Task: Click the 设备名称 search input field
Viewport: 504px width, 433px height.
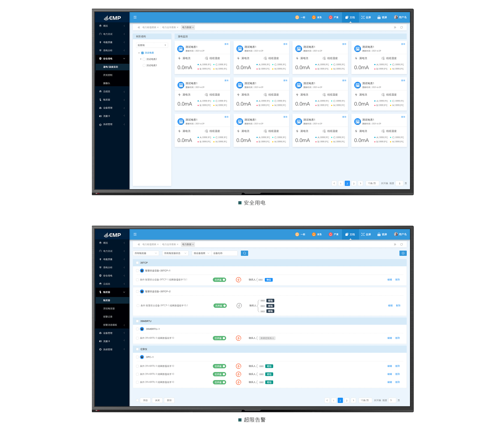Action: tap(224, 253)
